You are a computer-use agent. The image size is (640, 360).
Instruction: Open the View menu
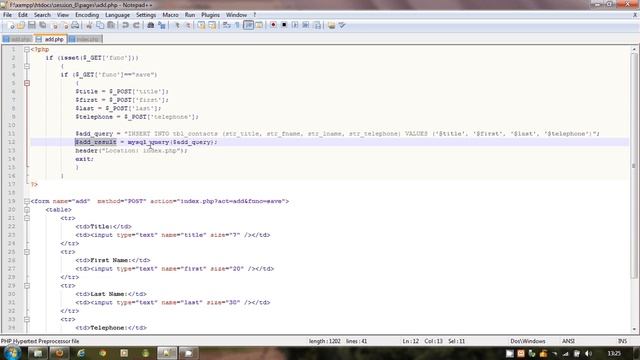click(x=63, y=15)
